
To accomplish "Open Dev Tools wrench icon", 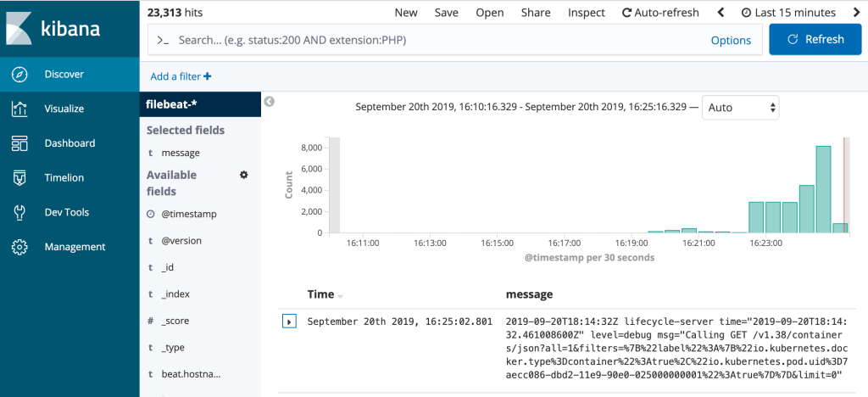I will tap(19, 213).
